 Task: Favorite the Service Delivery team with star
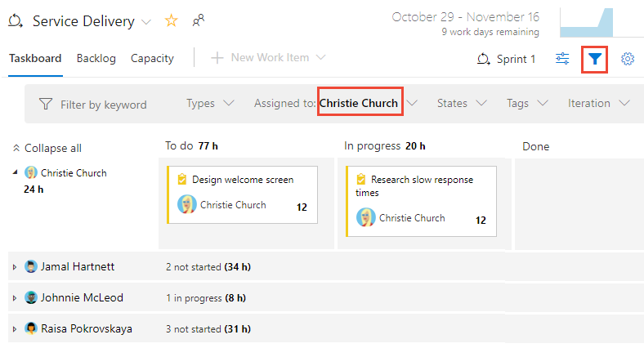pos(171,21)
